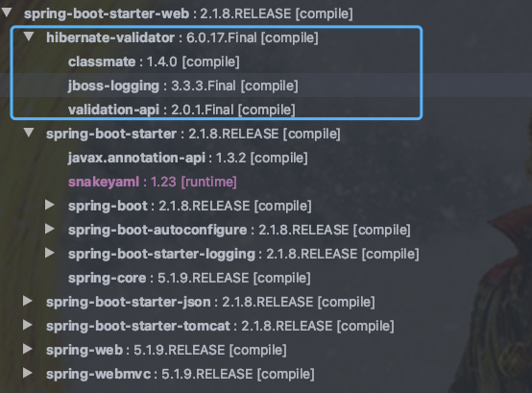This screenshot has height=393, width=532.
Task: Select spring-boot-starter-web root entry
Action: [x=188, y=13]
